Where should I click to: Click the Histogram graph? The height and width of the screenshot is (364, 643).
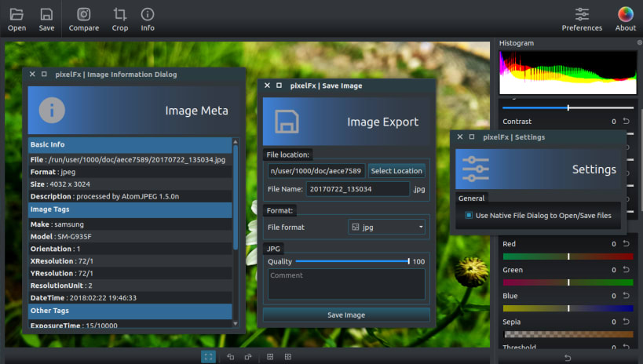point(568,72)
